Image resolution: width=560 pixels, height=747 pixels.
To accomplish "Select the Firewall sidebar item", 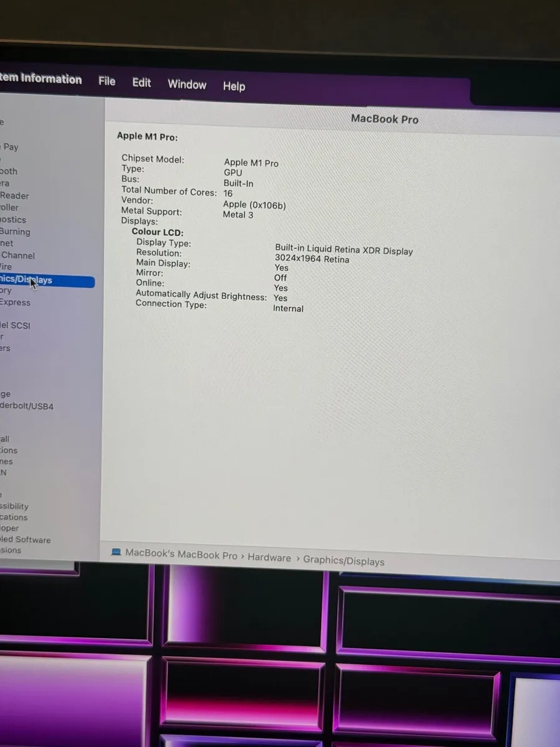I will 5,439.
